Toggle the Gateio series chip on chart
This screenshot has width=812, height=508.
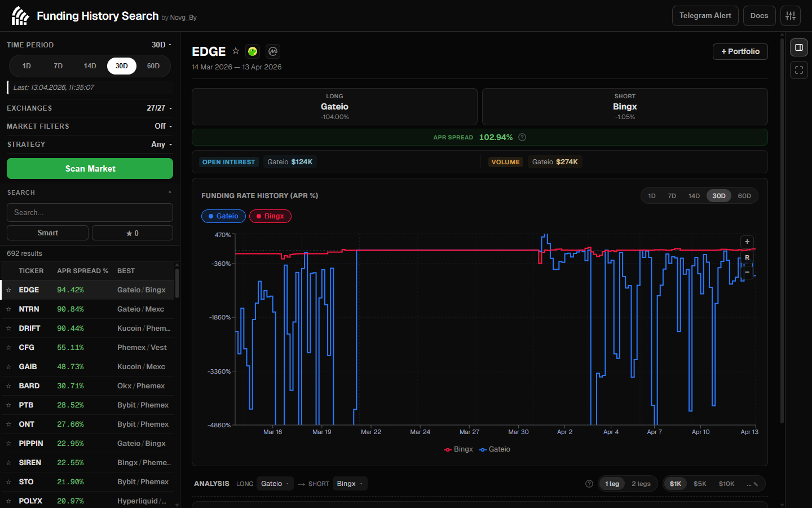point(223,216)
